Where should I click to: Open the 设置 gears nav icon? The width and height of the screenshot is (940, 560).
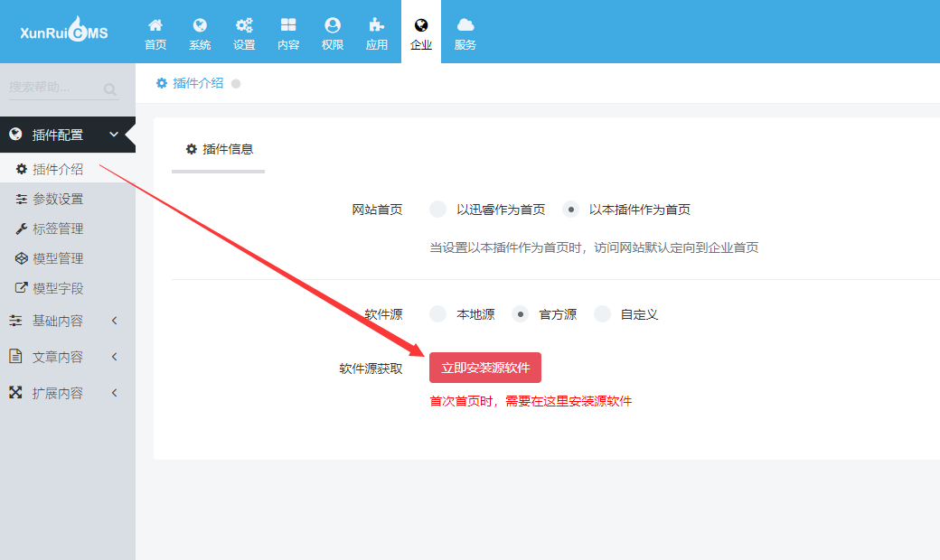244,25
